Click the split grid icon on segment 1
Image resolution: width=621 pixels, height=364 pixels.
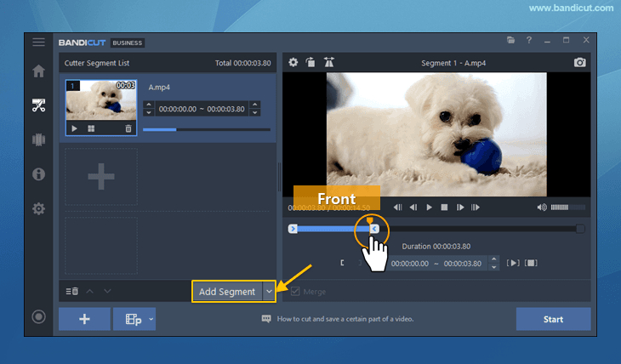[x=91, y=128]
